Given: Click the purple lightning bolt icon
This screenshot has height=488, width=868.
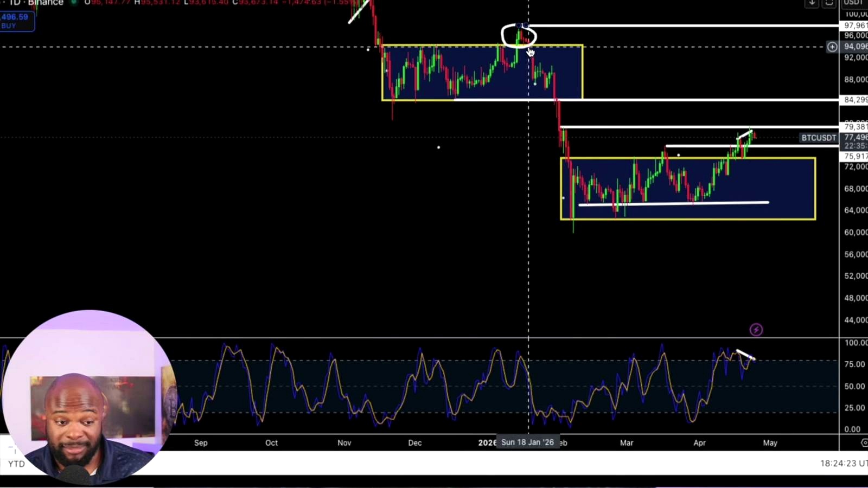Looking at the screenshot, I should 756,330.
